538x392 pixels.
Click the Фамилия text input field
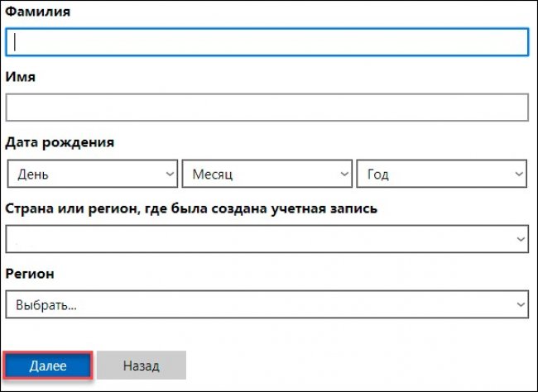267,42
